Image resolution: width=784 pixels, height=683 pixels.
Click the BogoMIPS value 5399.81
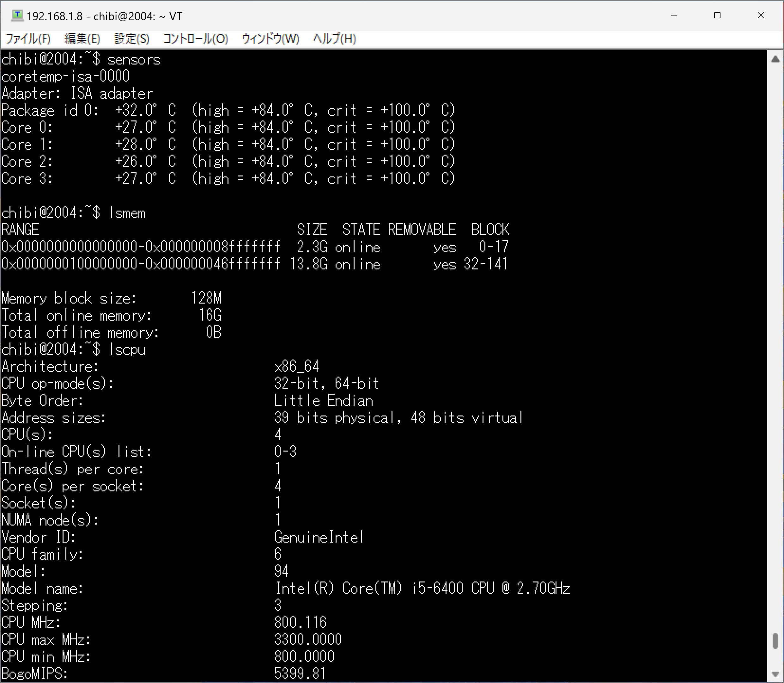[x=300, y=674]
